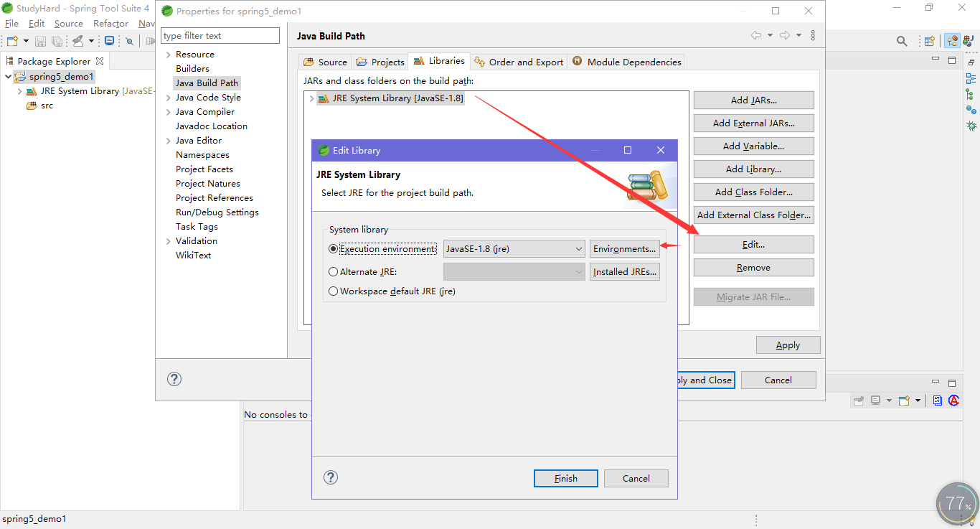The width and height of the screenshot is (980, 529).
Task: Switch to the Projects tab
Action: (380, 62)
